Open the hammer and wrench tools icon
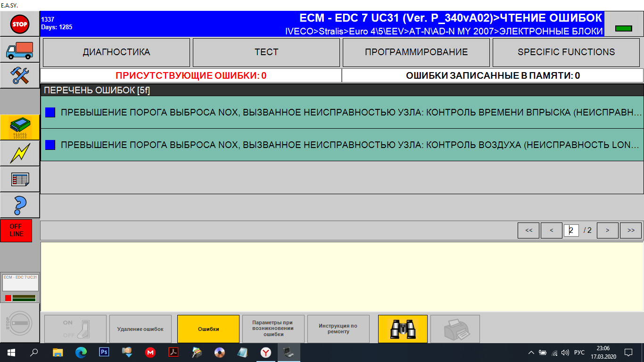644x362 pixels. [20, 75]
